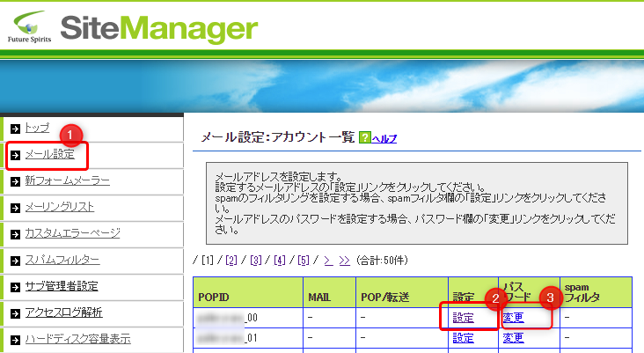Go to page [4] of accounts
Image resolution: width=644 pixels, height=353 pixels.
(280, 261)
